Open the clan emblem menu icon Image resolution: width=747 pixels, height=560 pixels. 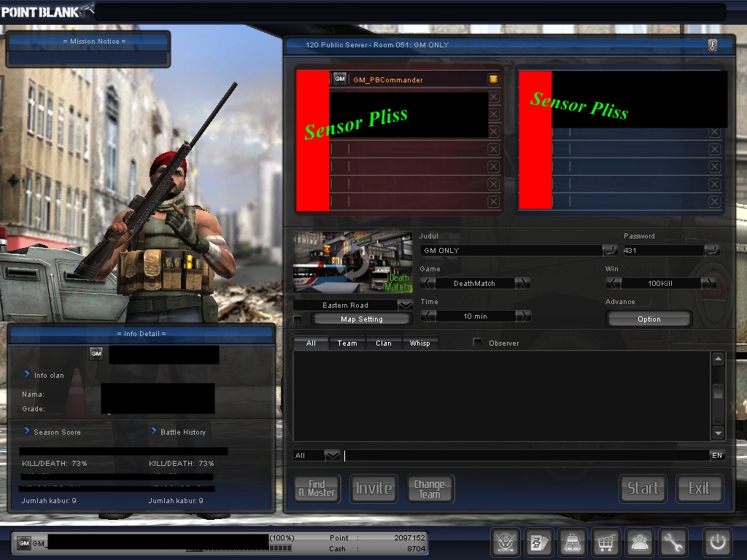(506, 542)
